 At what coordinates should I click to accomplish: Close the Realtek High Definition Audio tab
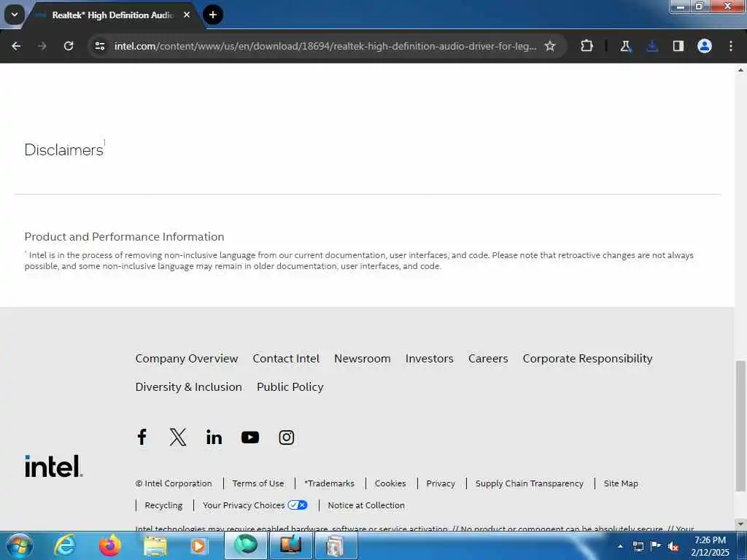point(187,15)
